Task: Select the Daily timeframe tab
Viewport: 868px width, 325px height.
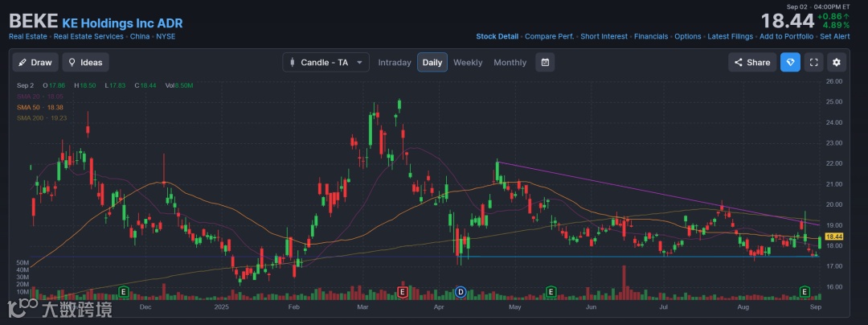Action: [x=432, y=63]
